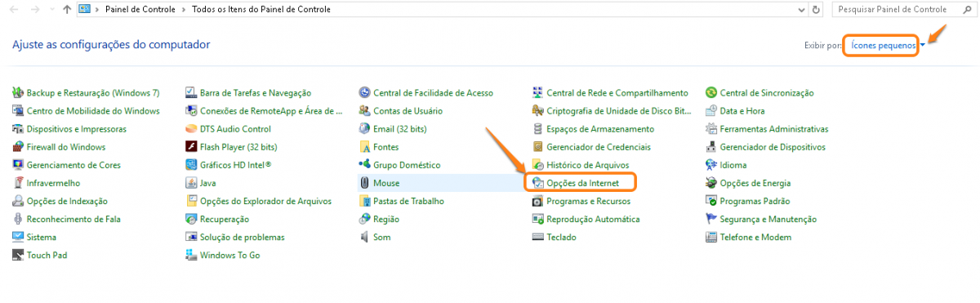Click the Contas de Usuário icon
This screenshot has height=303, width=980.
pos(365,111)
